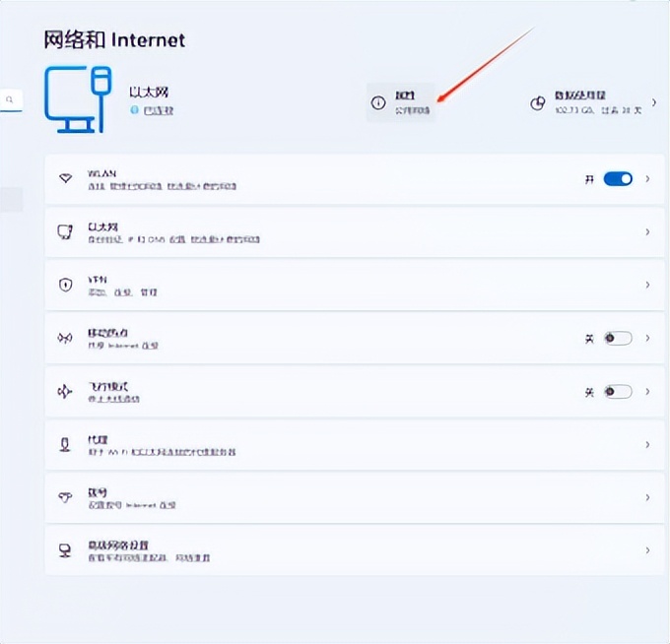
Task: Click the 高级网络设置 icon
Action: [x=66, y=550]
